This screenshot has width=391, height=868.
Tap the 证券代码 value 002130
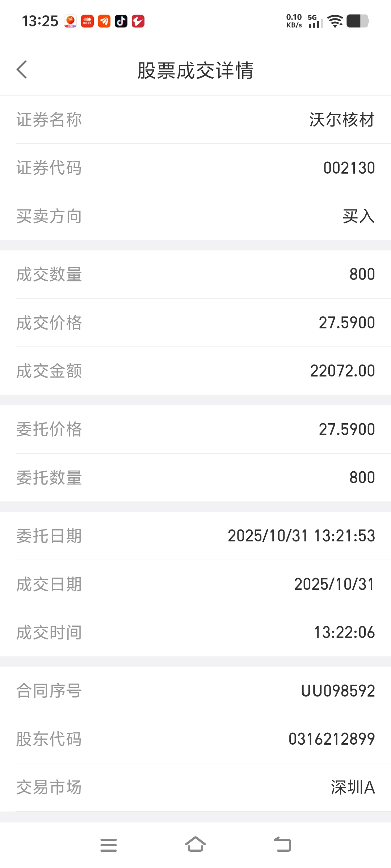click(x=349, y=168)
